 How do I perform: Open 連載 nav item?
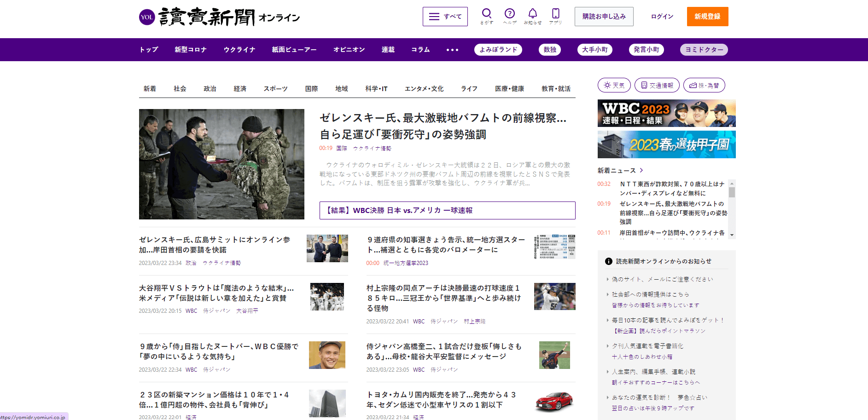click(x=388, y=50)
